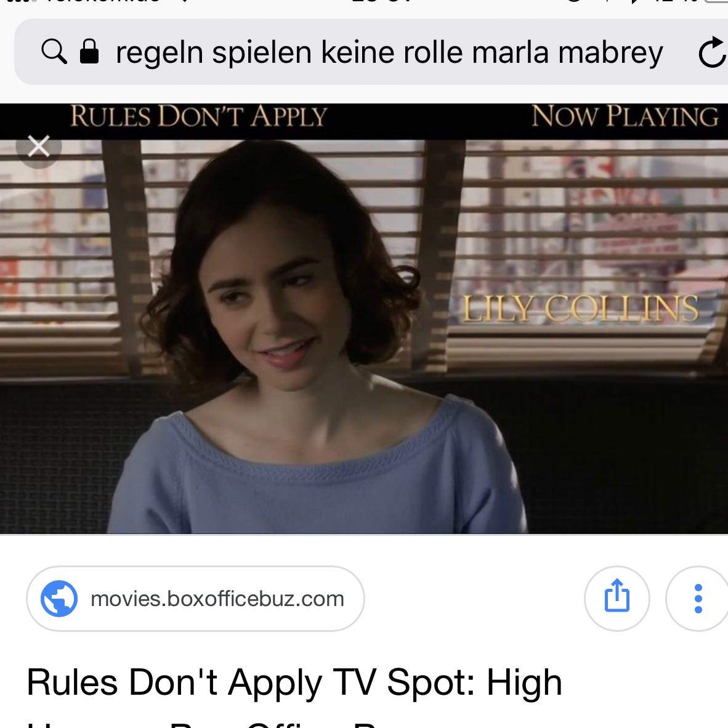This screenshot has height=728, width=728.
Task: Tap the padlock security icon
Action: [x=89, y=51]
